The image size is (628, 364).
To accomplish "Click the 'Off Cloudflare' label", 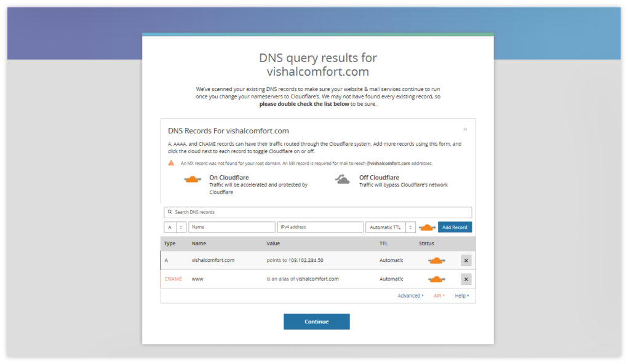I will point(379,178).
